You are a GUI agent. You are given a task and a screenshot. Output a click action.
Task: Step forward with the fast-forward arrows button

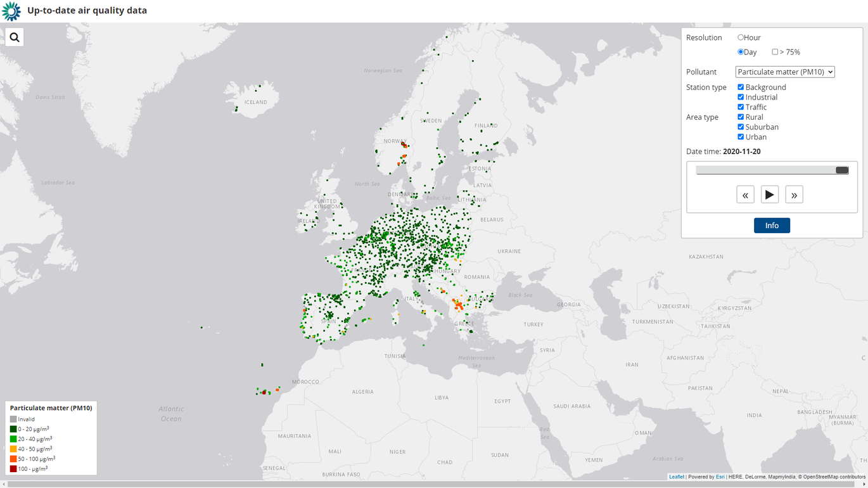794,195
